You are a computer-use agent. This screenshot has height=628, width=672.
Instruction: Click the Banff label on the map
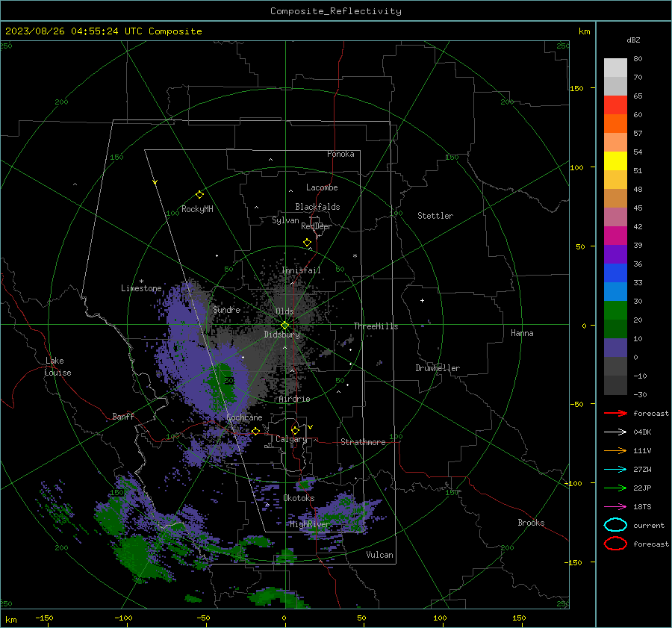pyautogui.click(x=123, y=416)
